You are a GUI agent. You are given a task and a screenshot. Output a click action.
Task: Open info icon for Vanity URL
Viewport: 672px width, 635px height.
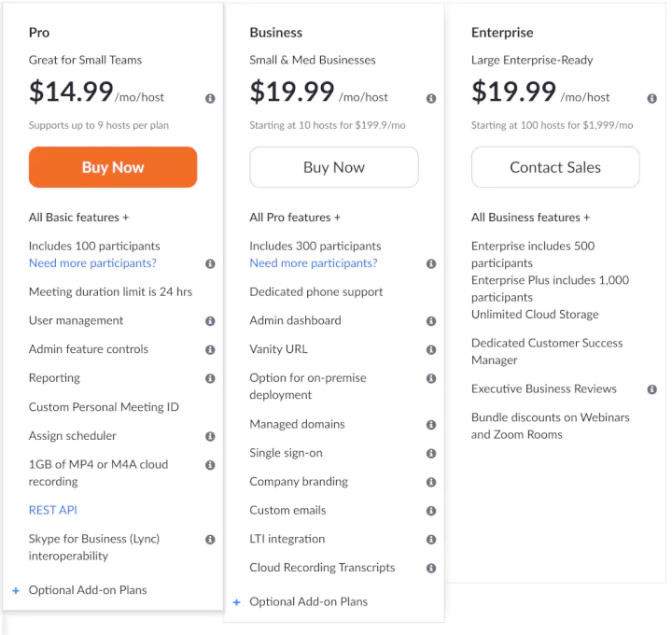coord(431,350)
